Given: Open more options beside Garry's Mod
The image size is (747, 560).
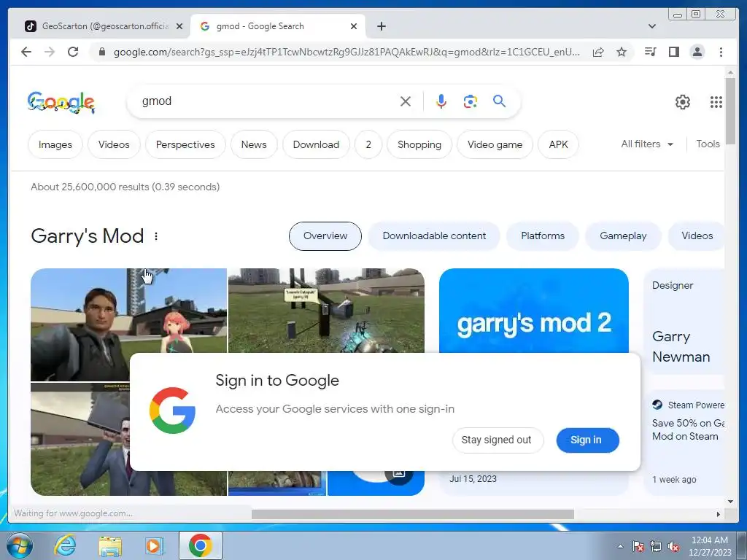Looking at the screenshot, I should click(156, 236).
